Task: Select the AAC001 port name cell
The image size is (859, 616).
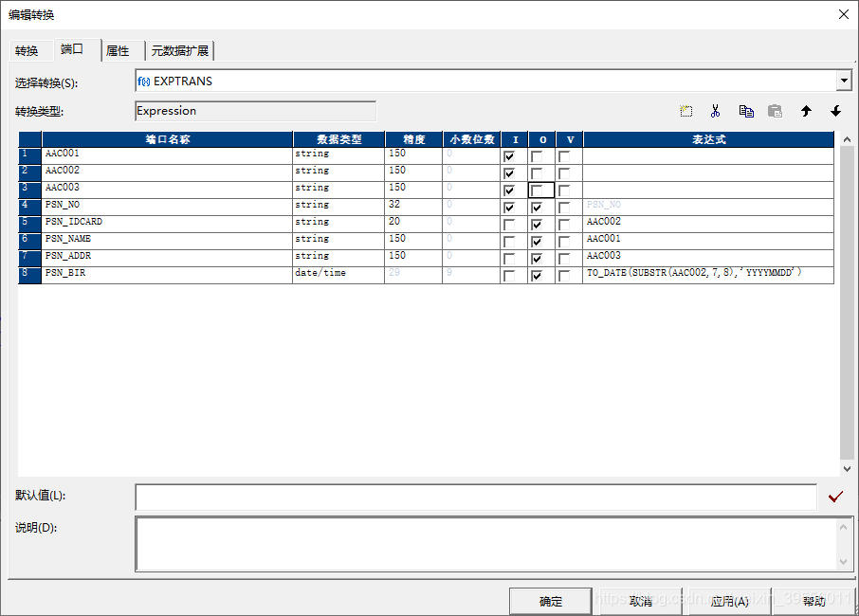Action: [x=167, y=156]
